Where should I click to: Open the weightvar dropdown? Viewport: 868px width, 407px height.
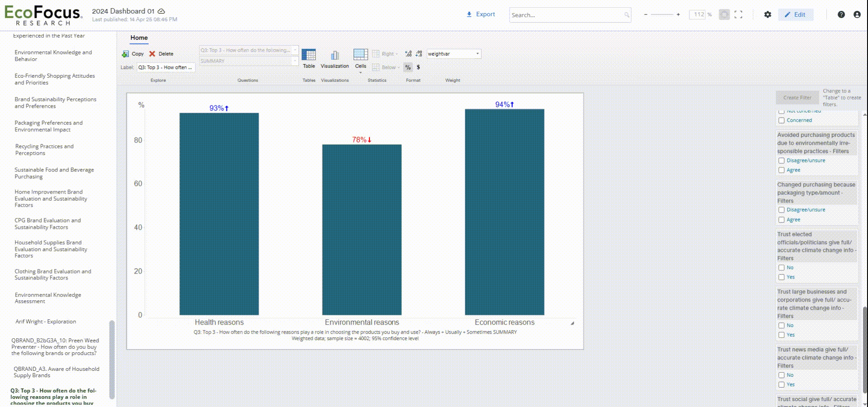tap(453, 53)
